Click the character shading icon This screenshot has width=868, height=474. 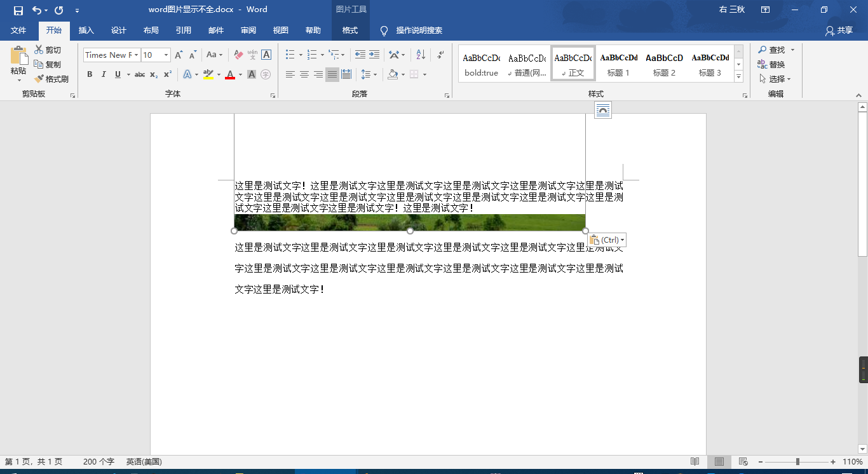[252, 74]
